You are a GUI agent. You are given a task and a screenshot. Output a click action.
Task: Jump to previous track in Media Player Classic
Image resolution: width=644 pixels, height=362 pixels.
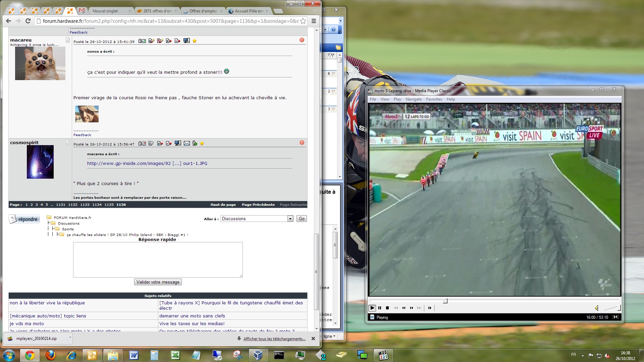(396, 308)
